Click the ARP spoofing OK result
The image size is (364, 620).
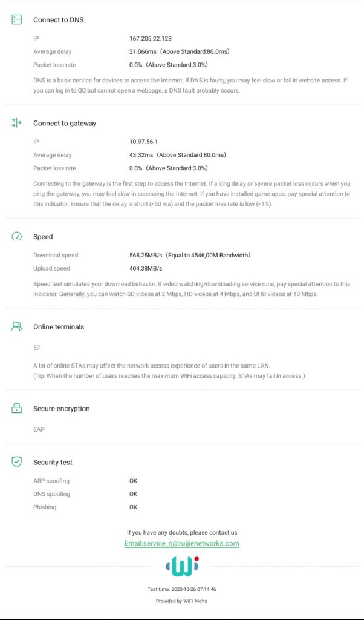(133, 481)
